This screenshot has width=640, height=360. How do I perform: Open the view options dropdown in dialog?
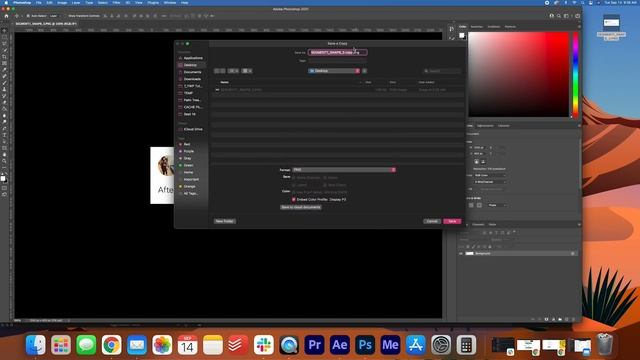click(x=233, y=71)
